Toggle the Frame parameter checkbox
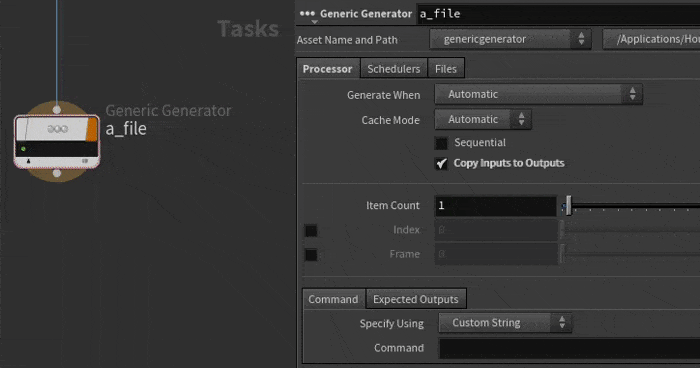 tap(311, 255)
